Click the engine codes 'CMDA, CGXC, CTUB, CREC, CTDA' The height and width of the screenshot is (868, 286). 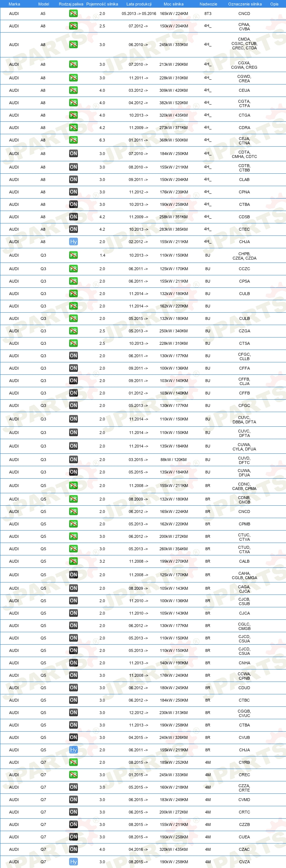[244, 44]
